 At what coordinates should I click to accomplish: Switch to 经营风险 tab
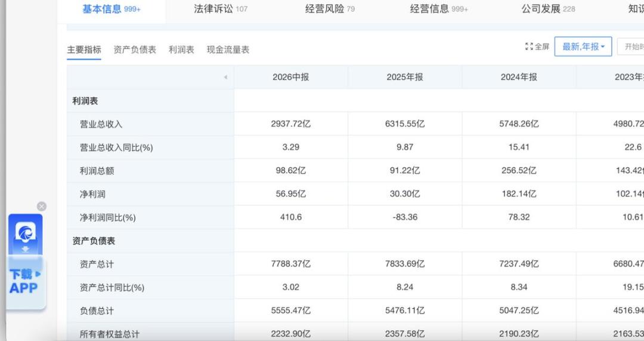click(330, 9)
